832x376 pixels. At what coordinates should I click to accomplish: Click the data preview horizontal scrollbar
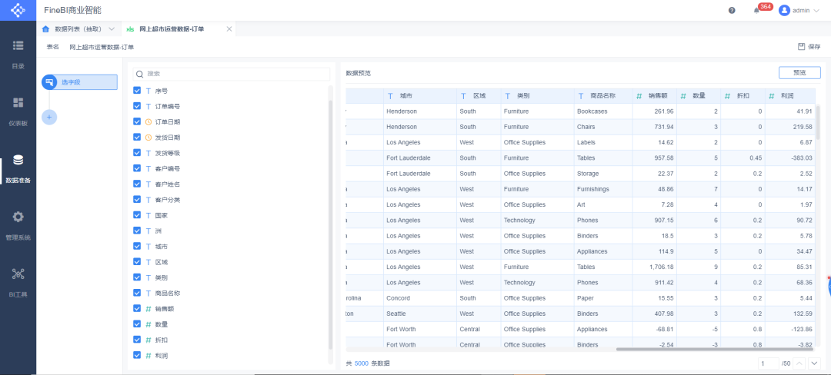(714, 349)
